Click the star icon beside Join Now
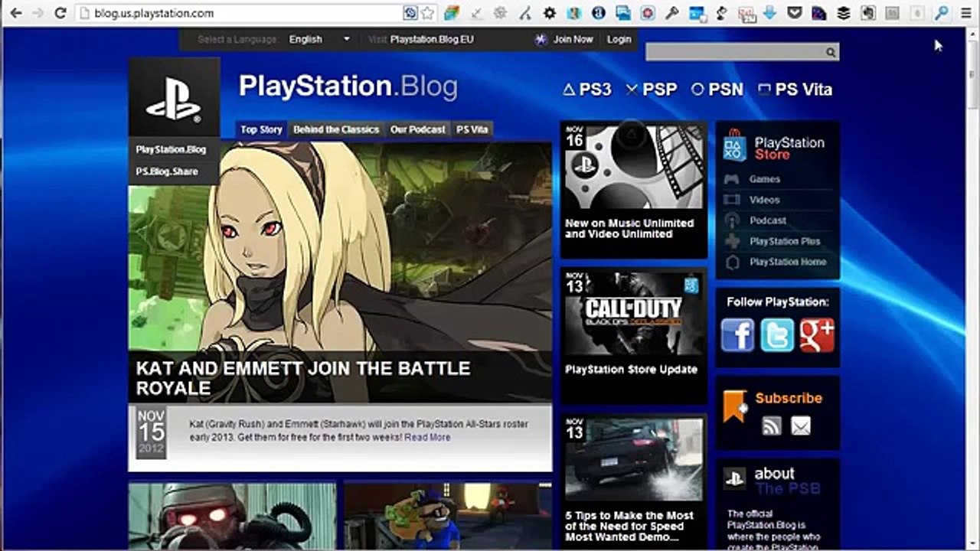This screenshot has height=551, width=980. 541,40
